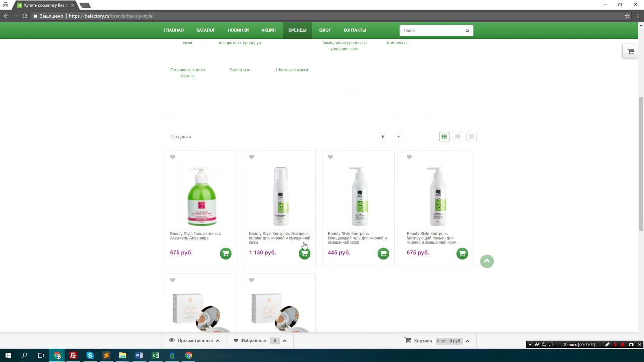Image resolution: width=644 pixels, height=362 pixels.
Task: Go back in browser history
Action: coord(6,16)
